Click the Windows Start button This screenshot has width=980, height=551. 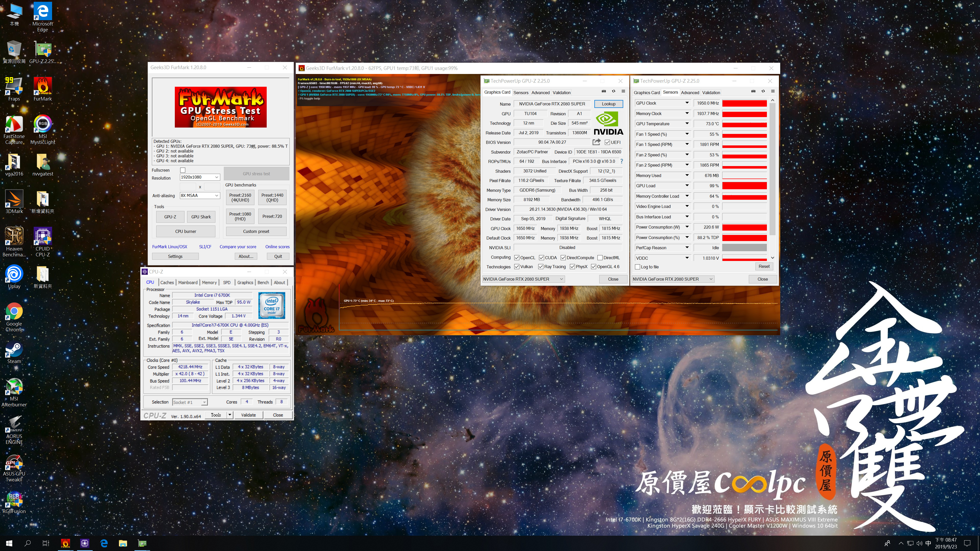9,543
